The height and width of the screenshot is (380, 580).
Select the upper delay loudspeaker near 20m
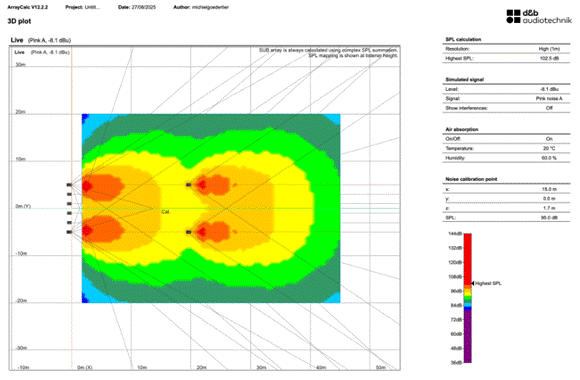(x=189, y=185)
